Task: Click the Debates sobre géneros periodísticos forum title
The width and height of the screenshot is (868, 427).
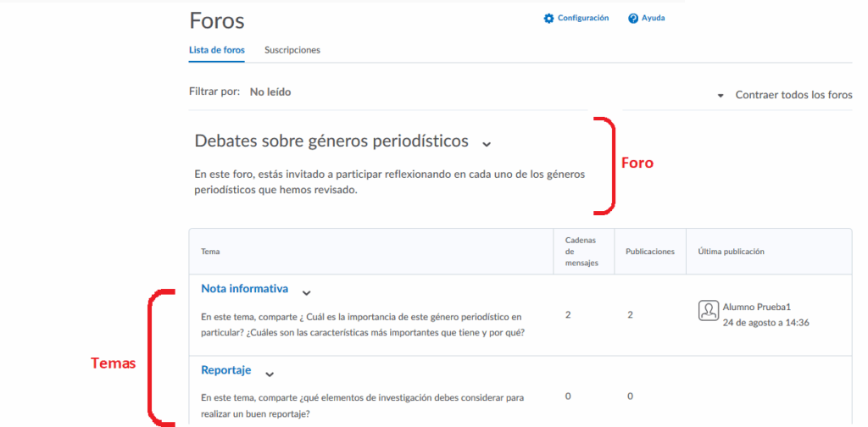Action: click(331, 140)
